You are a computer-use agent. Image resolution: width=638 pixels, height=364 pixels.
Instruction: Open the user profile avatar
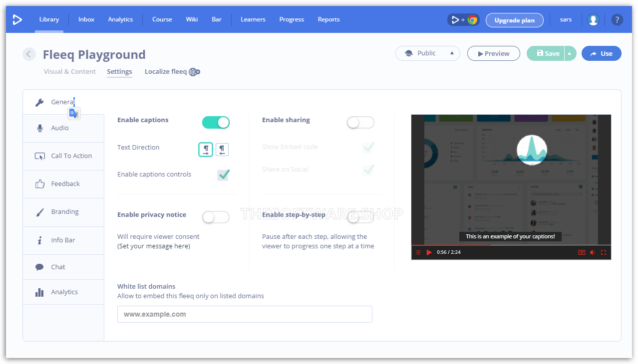(593, 20)
